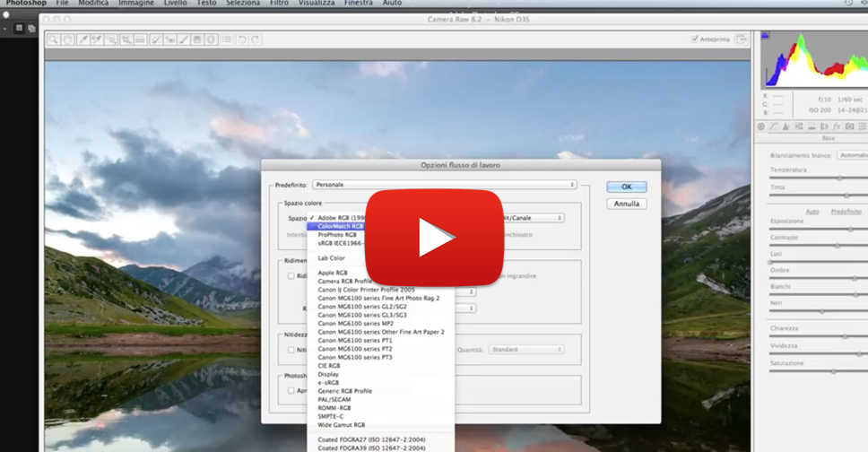
Task: Click the RGB histogram display
Action: pos(815,59)
